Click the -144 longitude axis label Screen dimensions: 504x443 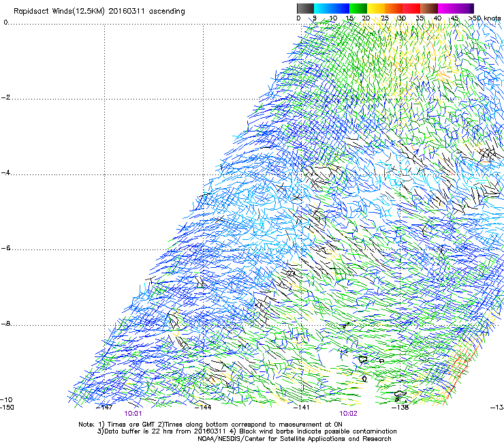[x=203, y=408]
